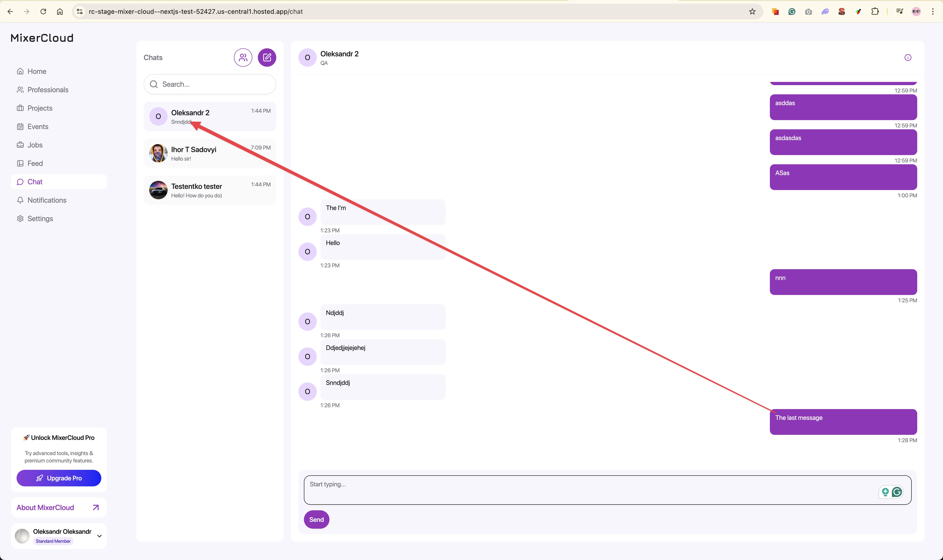Expand the Oleksandr Oleksandr profile menu
The image size is (943, 560).
tap(99, 536)
